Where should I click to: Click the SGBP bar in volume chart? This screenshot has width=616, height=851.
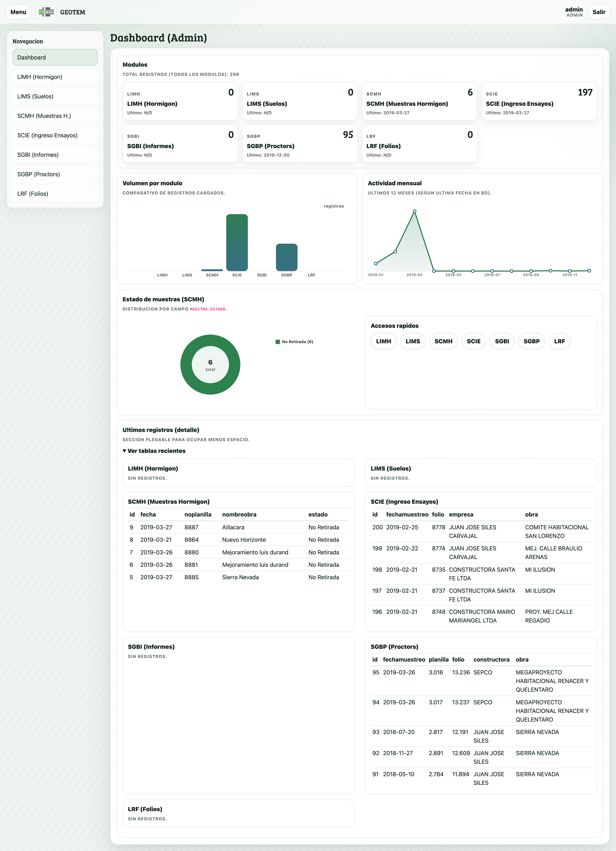click(286, 257)
